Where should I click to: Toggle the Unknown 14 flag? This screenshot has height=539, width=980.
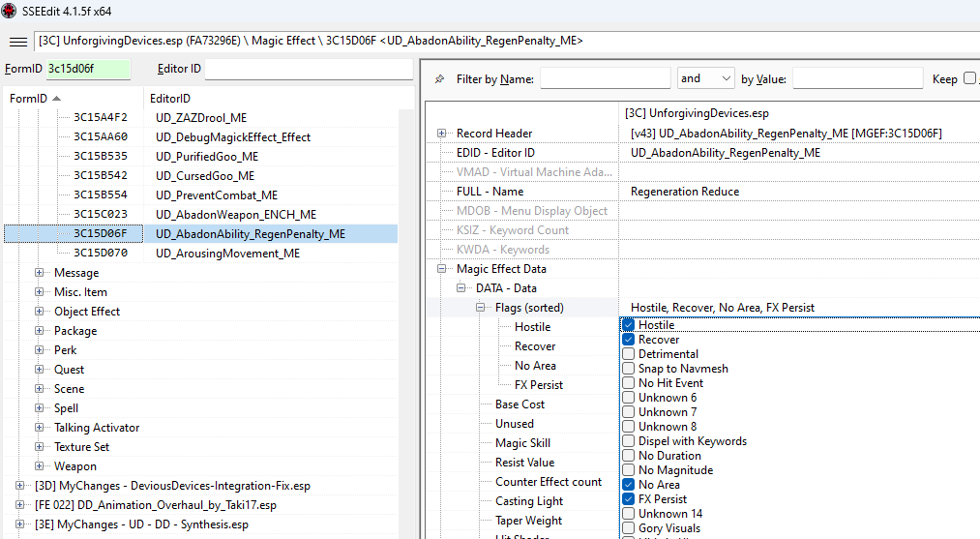click(628, 514)
